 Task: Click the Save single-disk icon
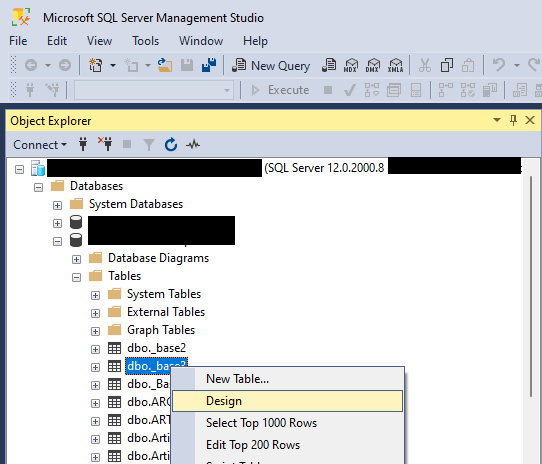(x=187, y=65)
